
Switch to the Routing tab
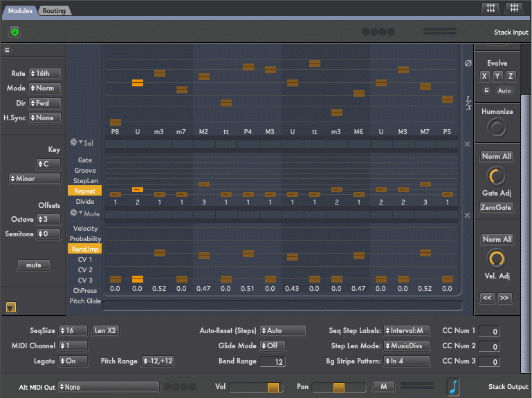[54, 11]
